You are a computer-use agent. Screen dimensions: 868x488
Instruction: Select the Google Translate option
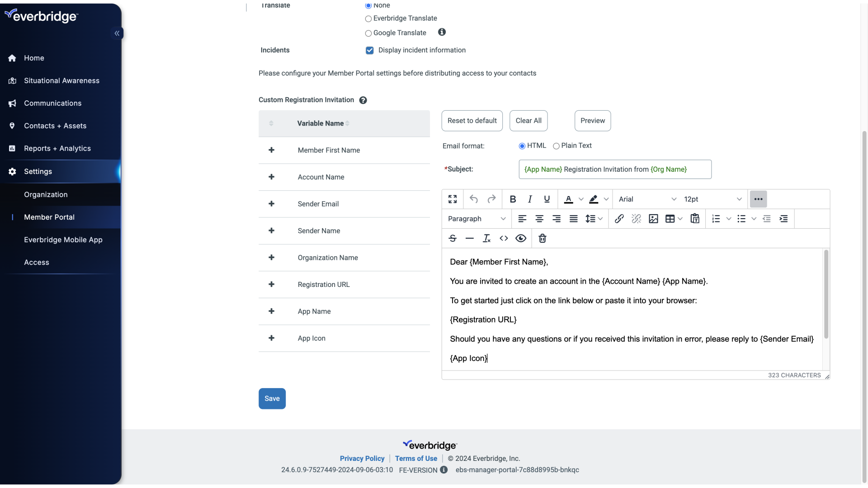click(x=368, y=33)
